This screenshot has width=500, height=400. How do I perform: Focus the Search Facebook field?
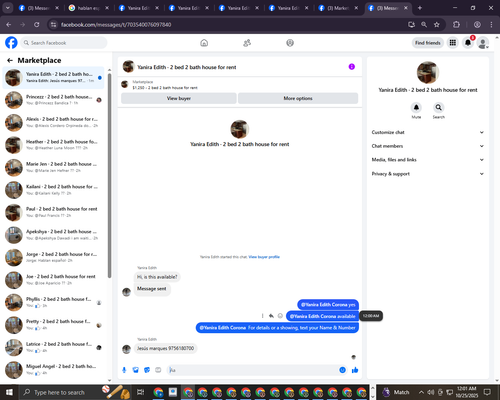[64, 43]
